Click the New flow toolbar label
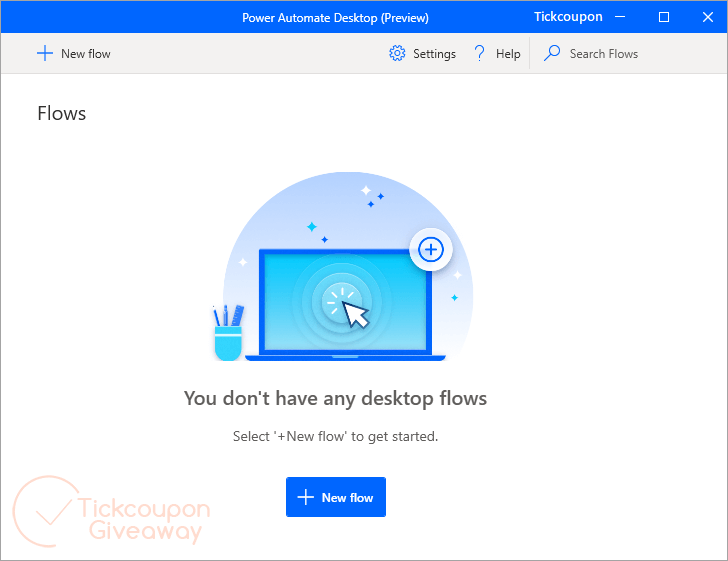728x561 pixels. tap(86, 54)
